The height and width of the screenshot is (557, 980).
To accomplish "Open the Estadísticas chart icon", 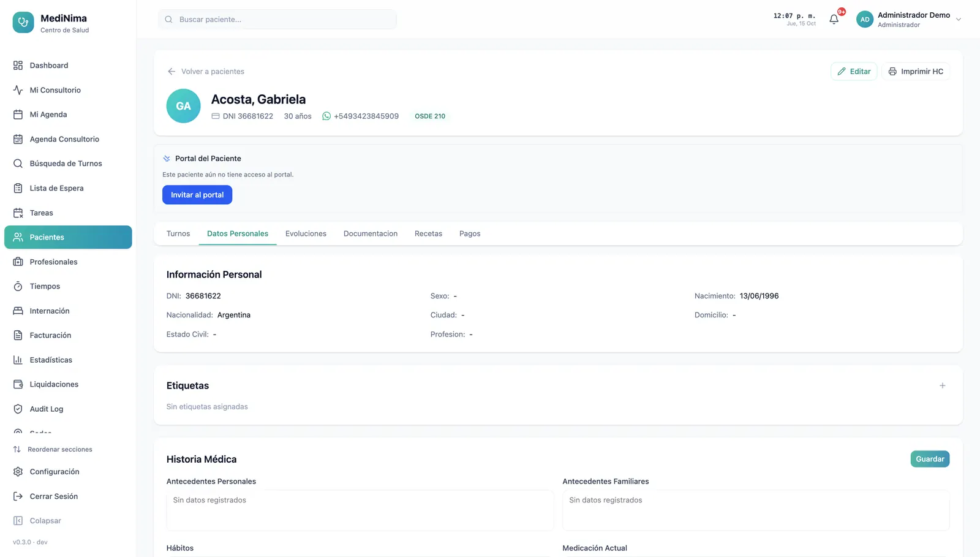I will 18,360.
